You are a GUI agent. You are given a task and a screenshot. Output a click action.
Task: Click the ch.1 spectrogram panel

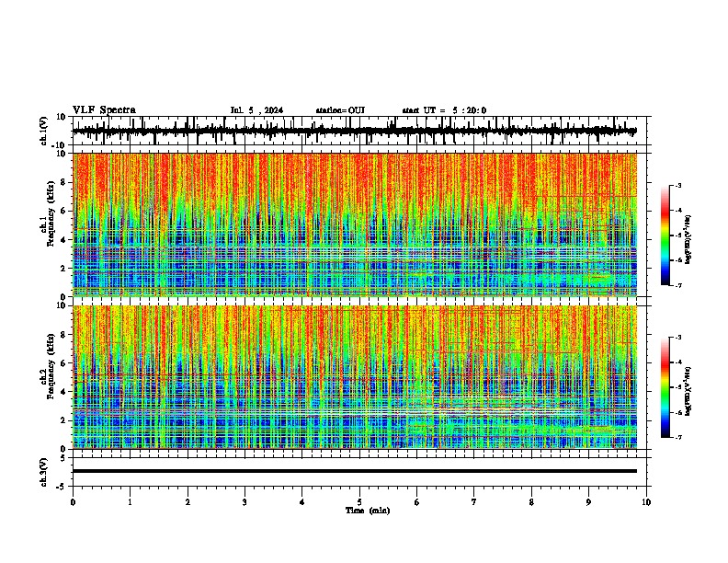click(355, 224)
